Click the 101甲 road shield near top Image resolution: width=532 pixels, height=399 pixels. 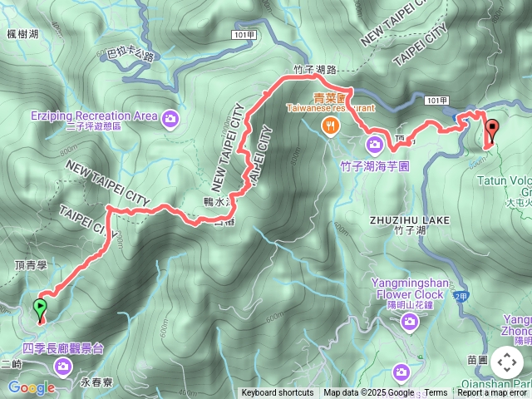click(x=244, y=35)
